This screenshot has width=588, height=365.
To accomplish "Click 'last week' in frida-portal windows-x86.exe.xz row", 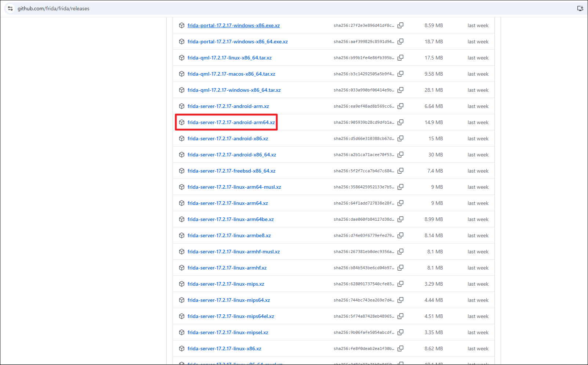I will click(478, 25).
